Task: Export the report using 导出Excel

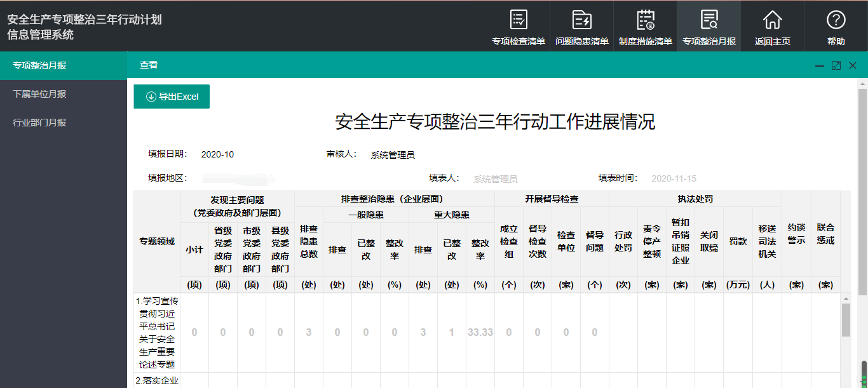Action: [172, 96]
